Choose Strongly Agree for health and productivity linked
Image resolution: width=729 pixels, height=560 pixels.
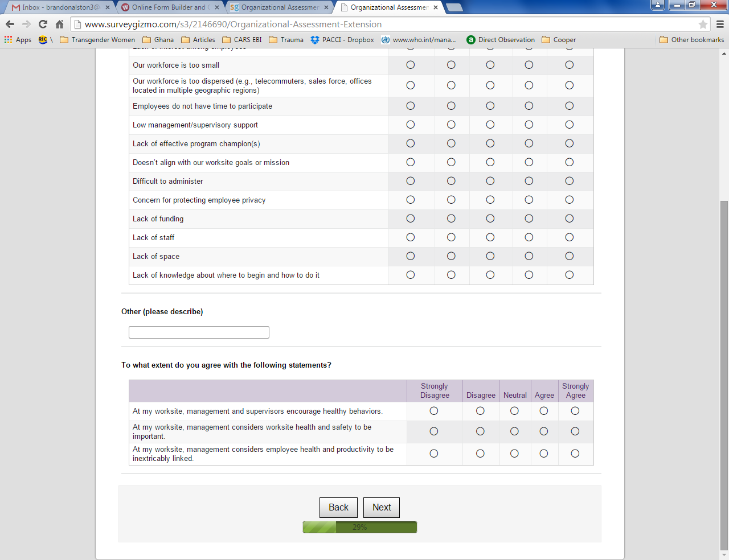[575, 454]
